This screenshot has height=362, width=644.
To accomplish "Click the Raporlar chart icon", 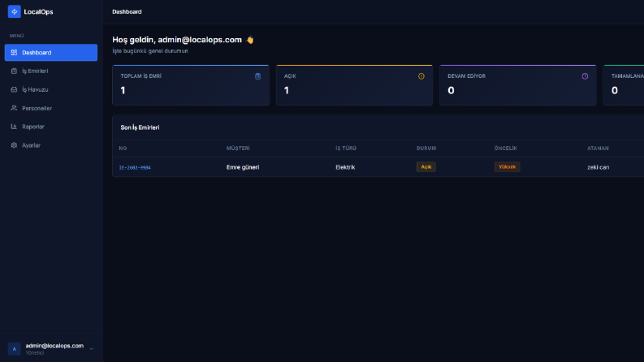I will click(14, 127).
